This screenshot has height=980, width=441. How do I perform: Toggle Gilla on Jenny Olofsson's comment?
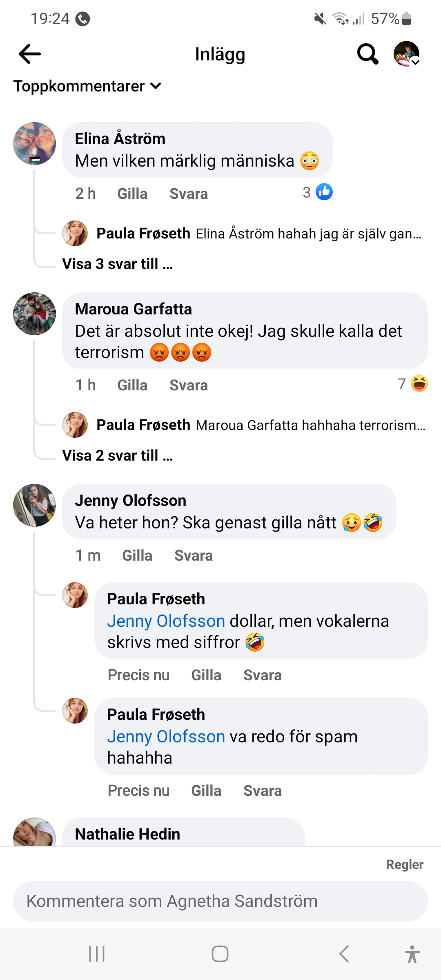(x=137, y=556)
